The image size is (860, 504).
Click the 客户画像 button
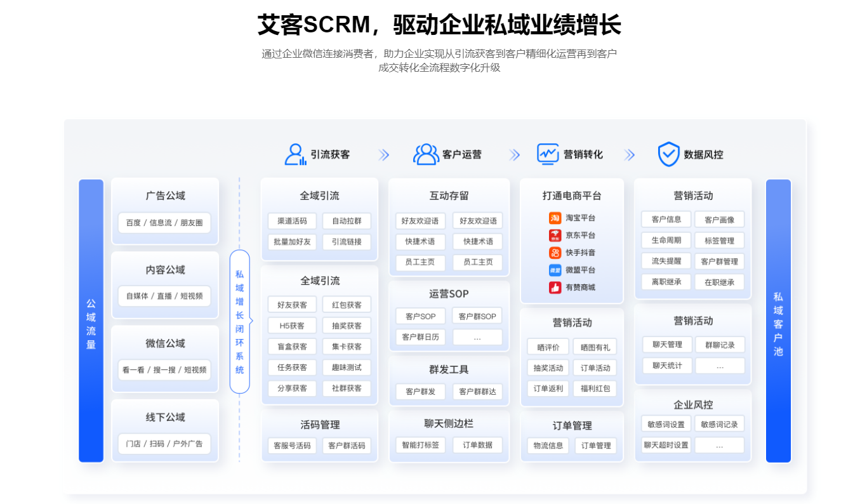[x=719, y=219]
